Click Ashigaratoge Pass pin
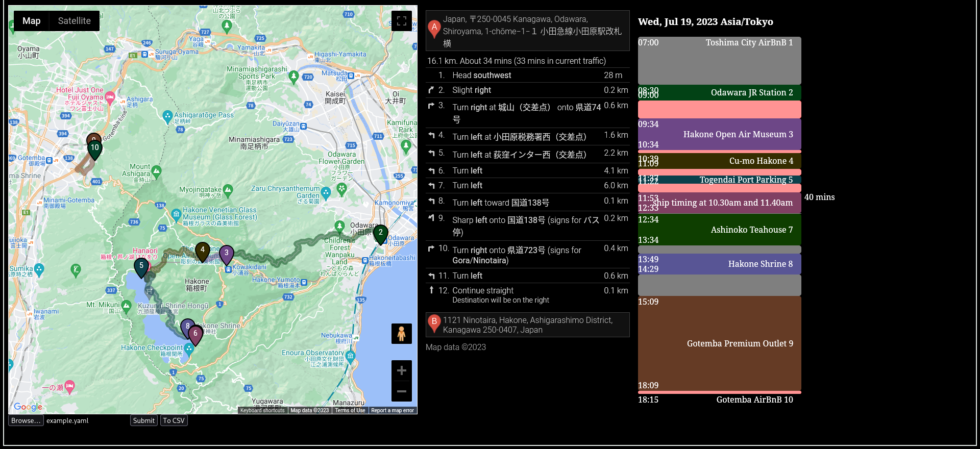This screenshot has width=980, height=449. pyautogui.click(x=167, y=116)
